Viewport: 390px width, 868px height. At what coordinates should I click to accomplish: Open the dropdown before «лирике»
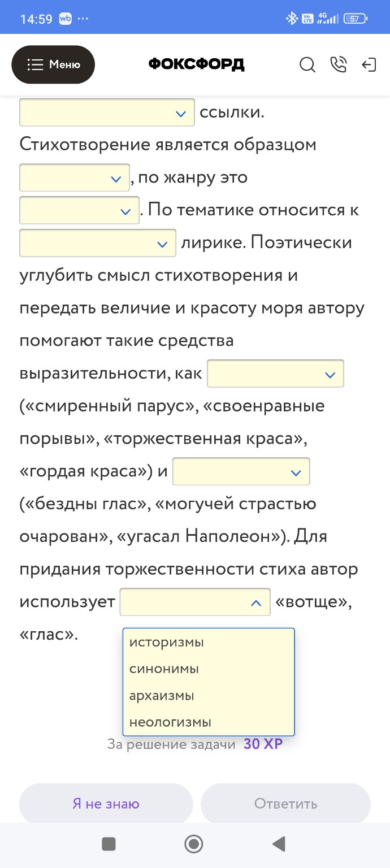click(97, 243)
